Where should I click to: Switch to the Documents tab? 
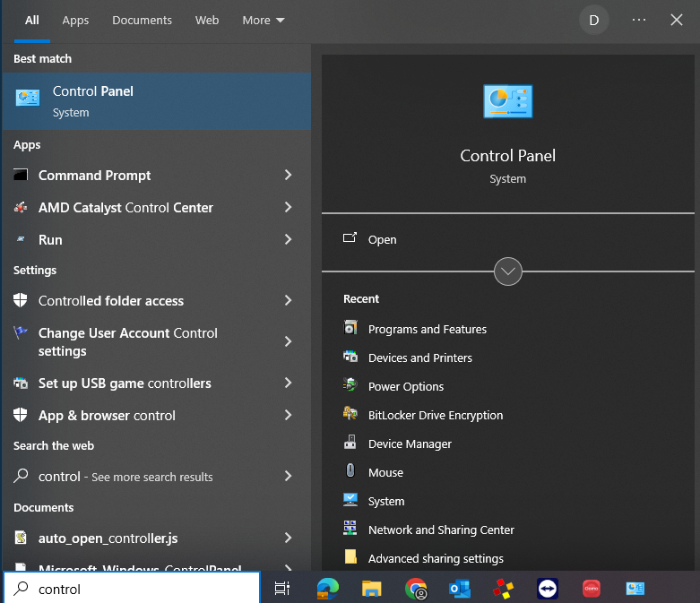coord(142,20)
